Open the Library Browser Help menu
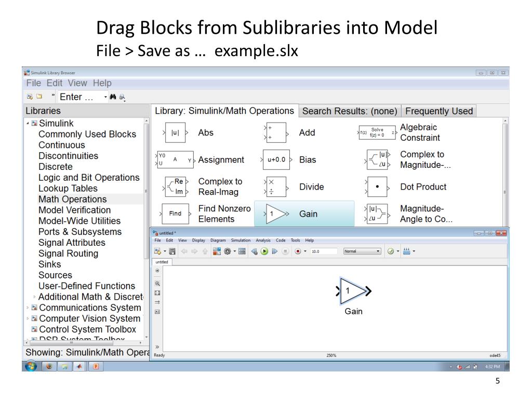This screenshot has width=532, height=399. (x=102, y=83)
